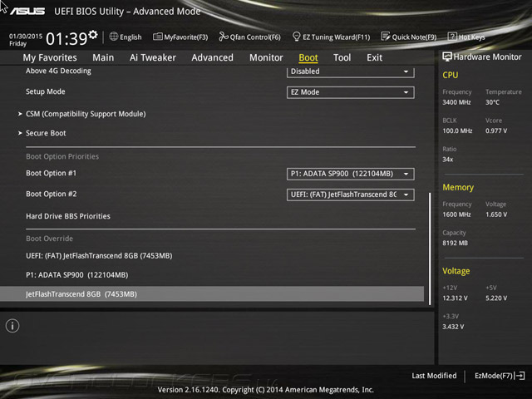
Task: Click Last Modified button
Action: point(434,376)
